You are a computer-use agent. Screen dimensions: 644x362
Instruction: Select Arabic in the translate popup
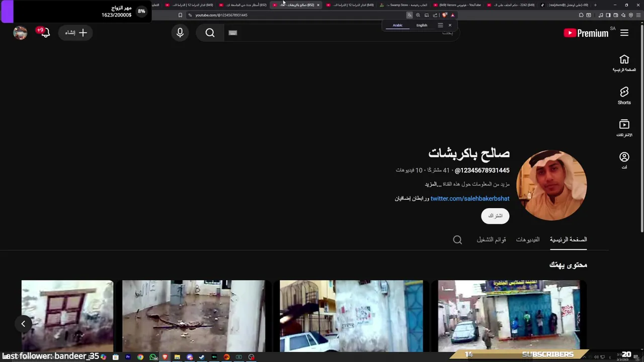397,25
